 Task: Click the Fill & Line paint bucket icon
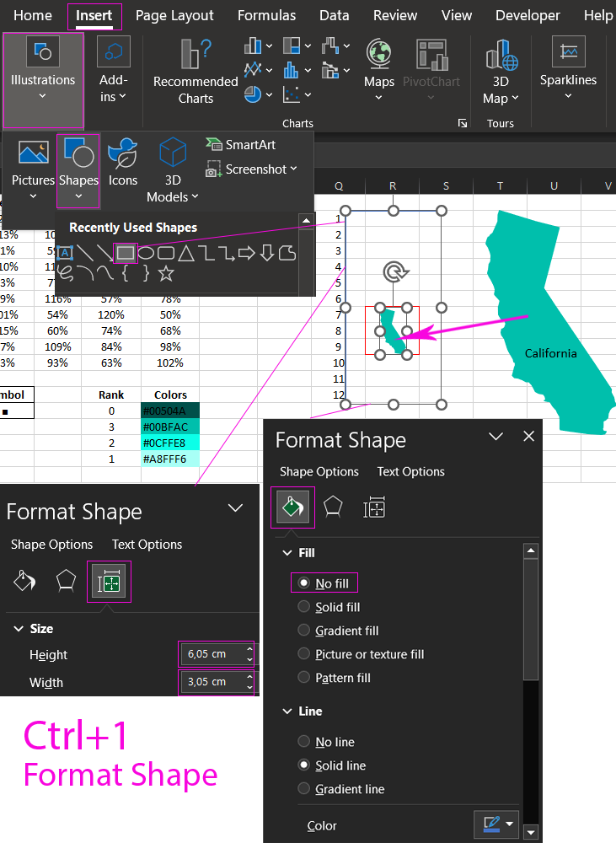pyautogui.click(x=292, y=507)
